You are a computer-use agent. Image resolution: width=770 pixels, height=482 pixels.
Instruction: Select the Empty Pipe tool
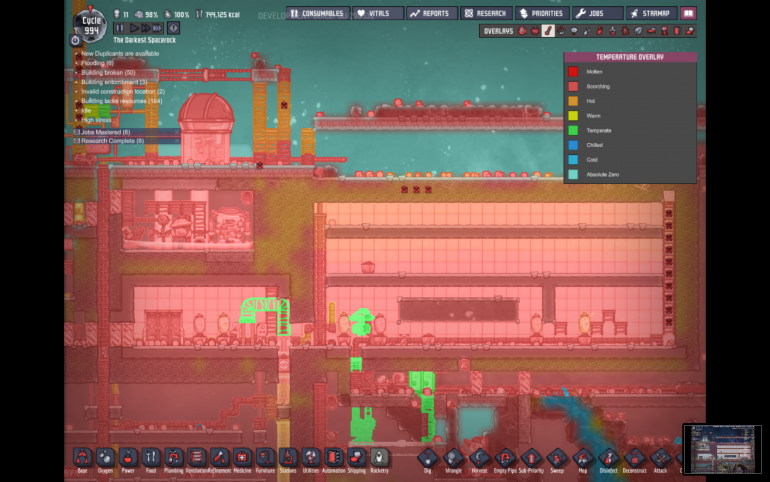[x=505, y=460]
